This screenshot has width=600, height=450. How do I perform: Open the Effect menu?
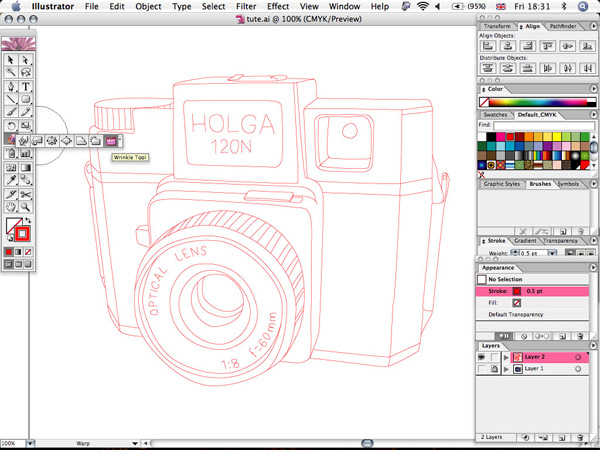click(278, 7)
